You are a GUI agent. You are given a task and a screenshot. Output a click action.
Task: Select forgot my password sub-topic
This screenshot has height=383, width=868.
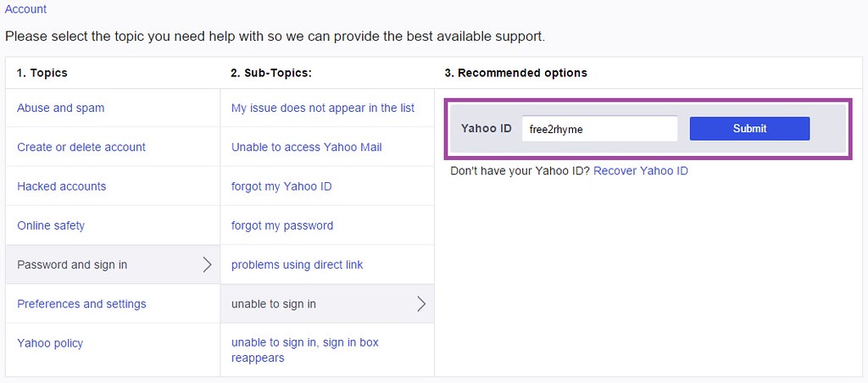click(282, 225)
